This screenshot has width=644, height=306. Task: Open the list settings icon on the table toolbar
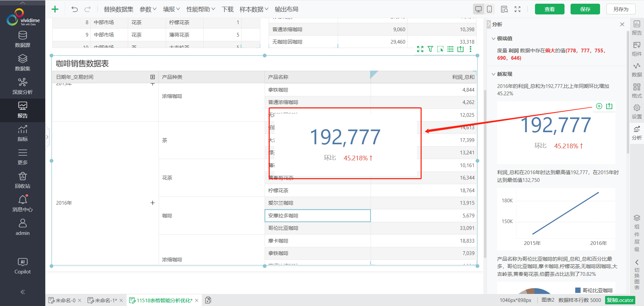click(x=450, y=49)
